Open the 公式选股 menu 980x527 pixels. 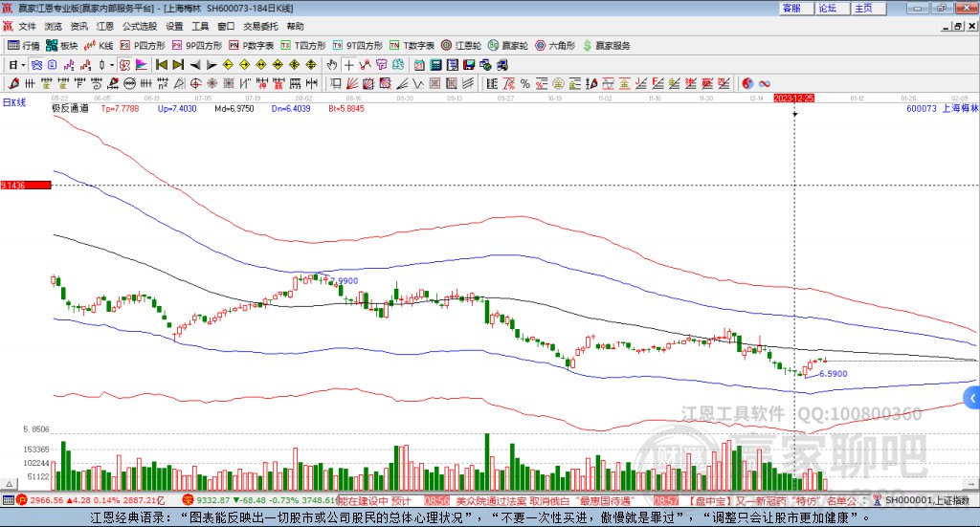(138, 26)
